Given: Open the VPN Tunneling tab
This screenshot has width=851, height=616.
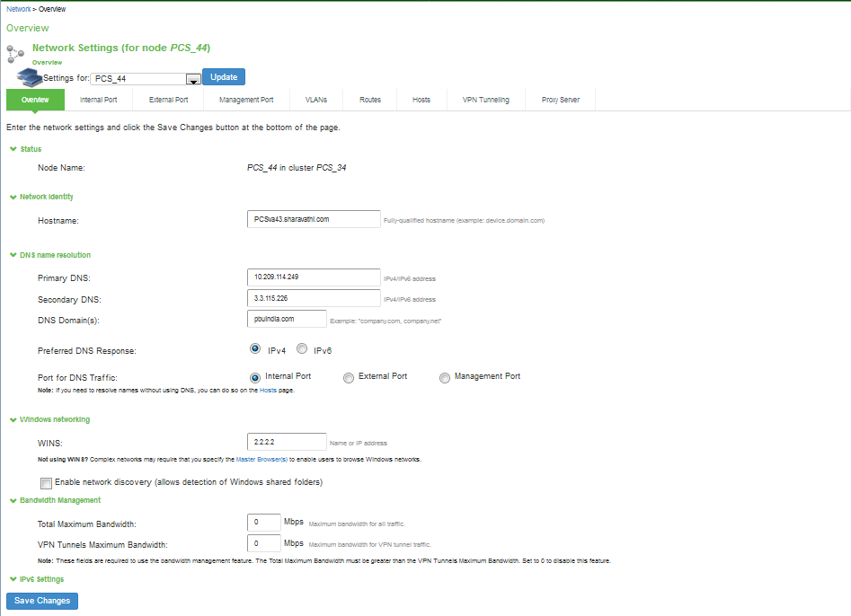Looking at the screenshot, I should point(485,100).
